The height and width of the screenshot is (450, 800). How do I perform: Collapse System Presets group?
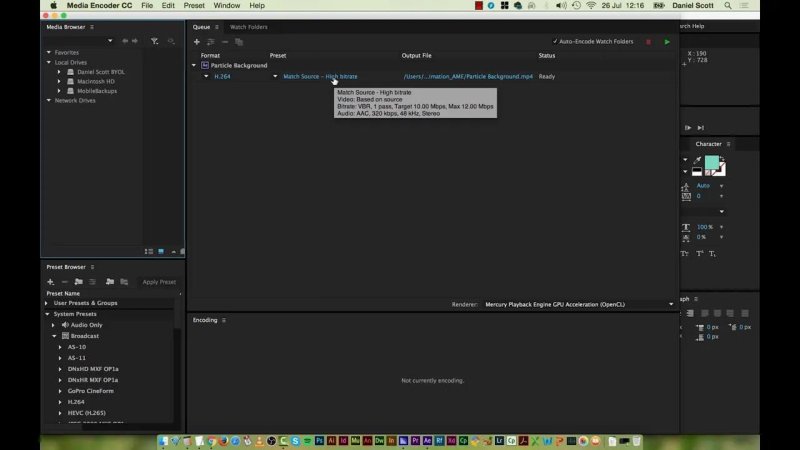click(47, 314)
